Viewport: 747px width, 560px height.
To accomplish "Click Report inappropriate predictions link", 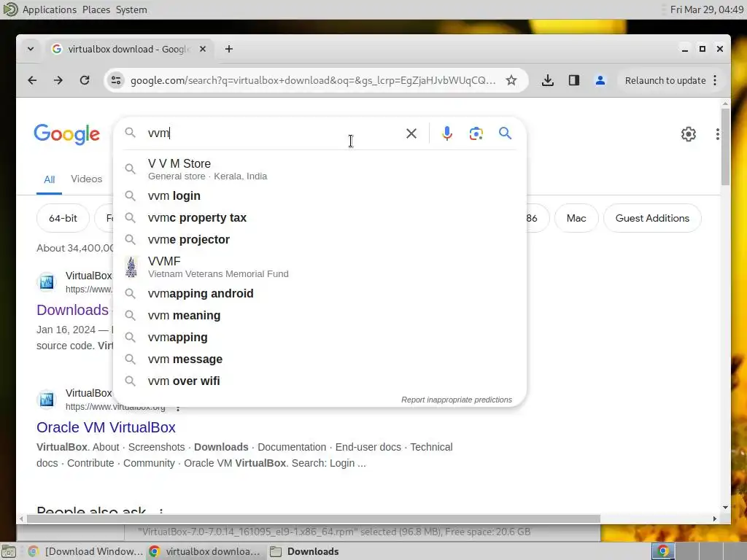I will [457, 400].
